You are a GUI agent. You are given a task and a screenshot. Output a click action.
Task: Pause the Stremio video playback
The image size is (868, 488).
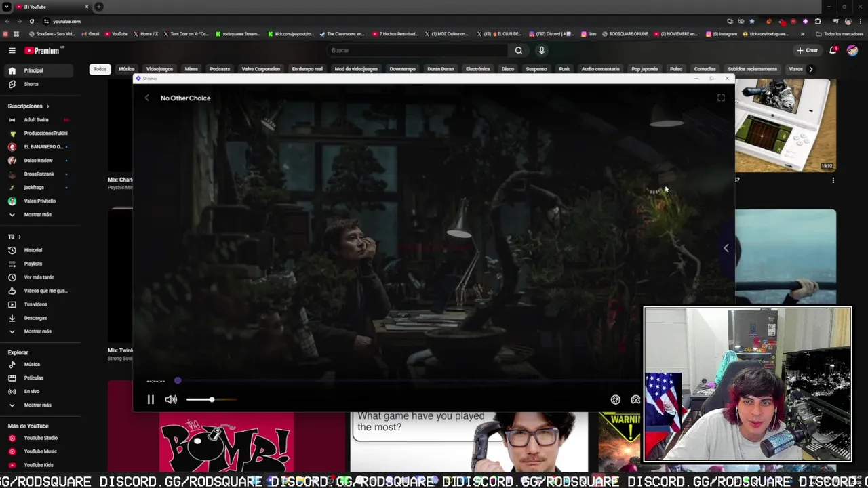151,400
